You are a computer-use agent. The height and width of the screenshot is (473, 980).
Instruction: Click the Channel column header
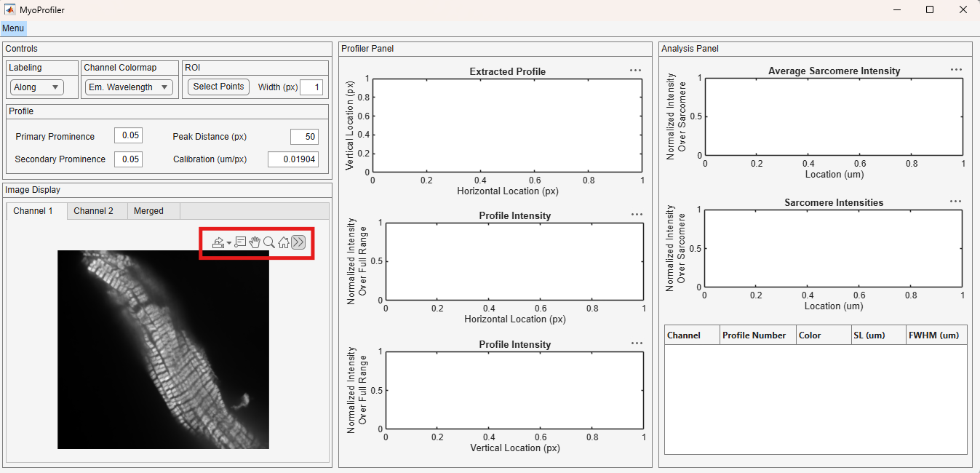click(x=692, y=335)
